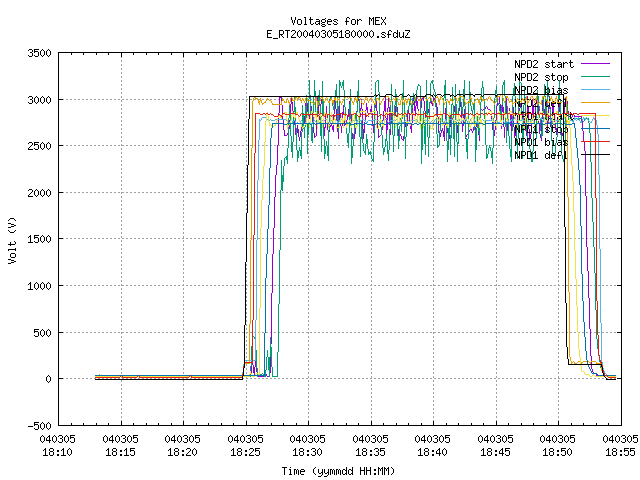Click the x-axis time label '18:20'
Image resolution: width=640 pixels, height=480 pixels.
(x=182, y=452)
